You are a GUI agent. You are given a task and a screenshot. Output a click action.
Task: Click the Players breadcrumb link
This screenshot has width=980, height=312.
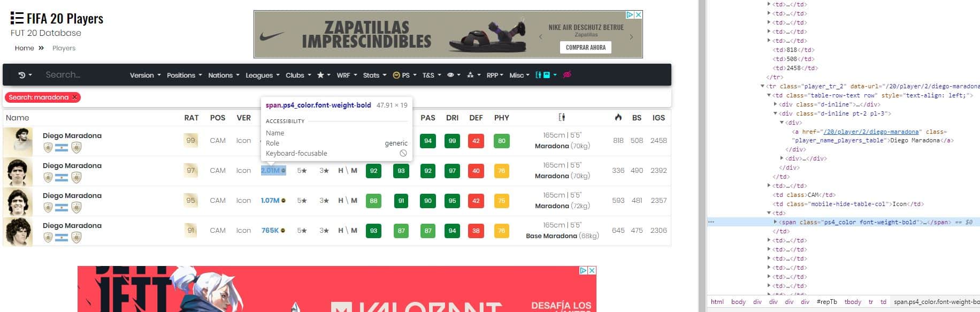64,48
